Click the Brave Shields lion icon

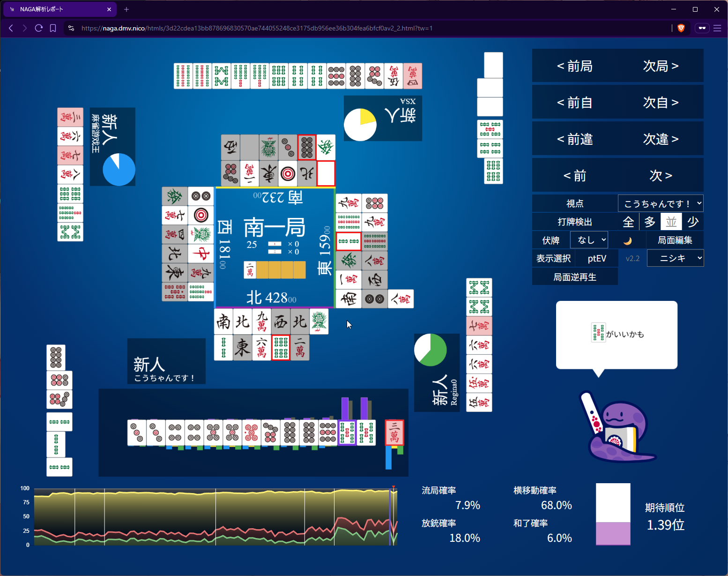pyautogui.click(x=681, y=28)
